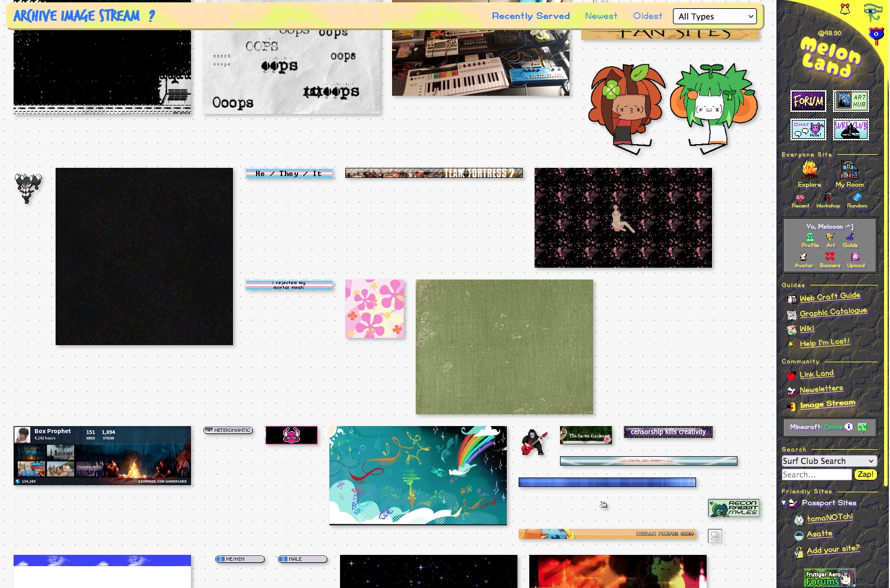Click the Search text field

817,475
